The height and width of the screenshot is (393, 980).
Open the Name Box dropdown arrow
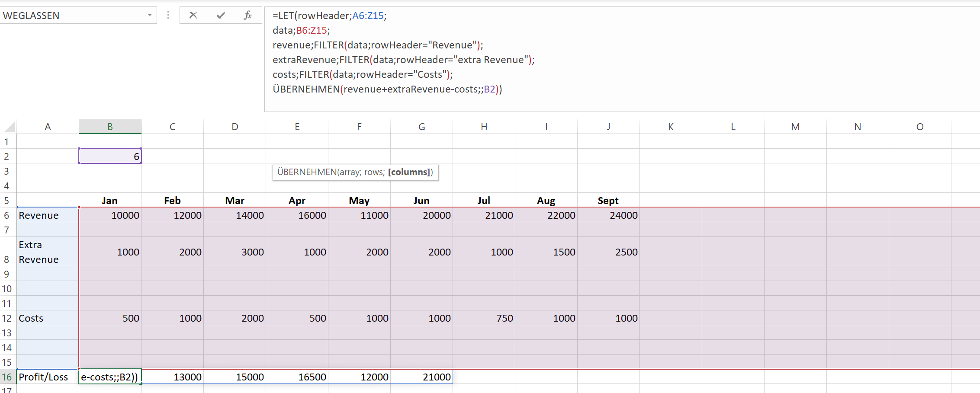pyautogui.click(x=150, y=16)
